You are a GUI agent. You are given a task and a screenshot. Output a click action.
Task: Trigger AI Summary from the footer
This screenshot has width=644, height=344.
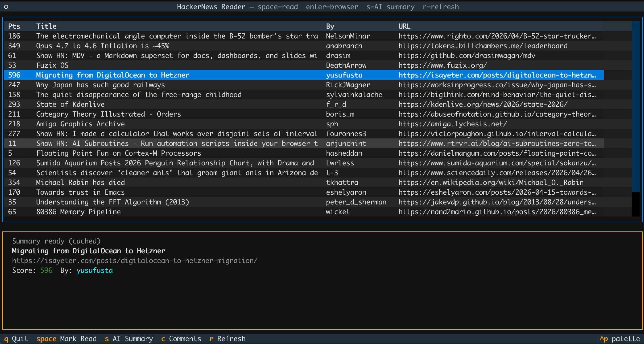coord(129,339)
